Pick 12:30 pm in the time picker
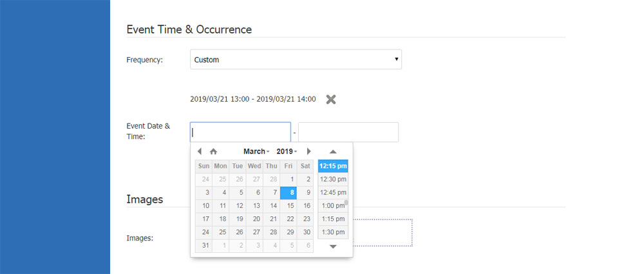Screen dimensions: 644x274 pos(333,179)
